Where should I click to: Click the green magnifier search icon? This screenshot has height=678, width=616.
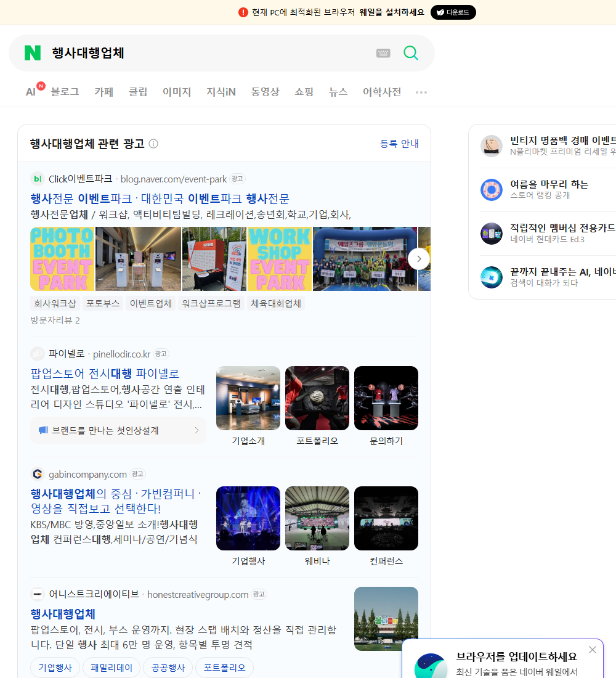coord(411,53)
